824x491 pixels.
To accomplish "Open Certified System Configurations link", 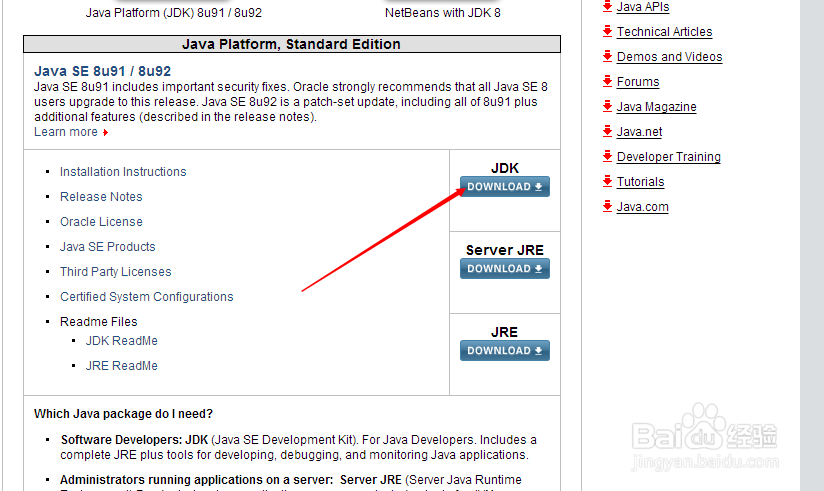I will [x=147, y=296].
